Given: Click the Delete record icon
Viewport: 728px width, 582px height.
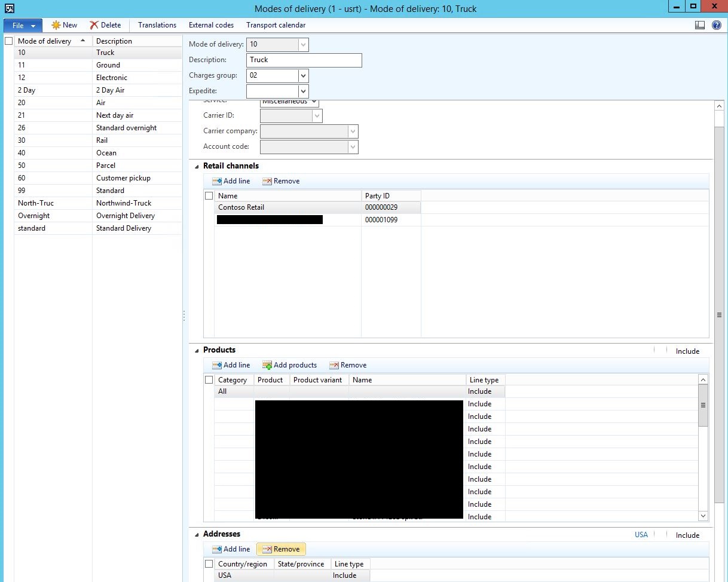Looking at the screenshot, I should pos(94,25).
